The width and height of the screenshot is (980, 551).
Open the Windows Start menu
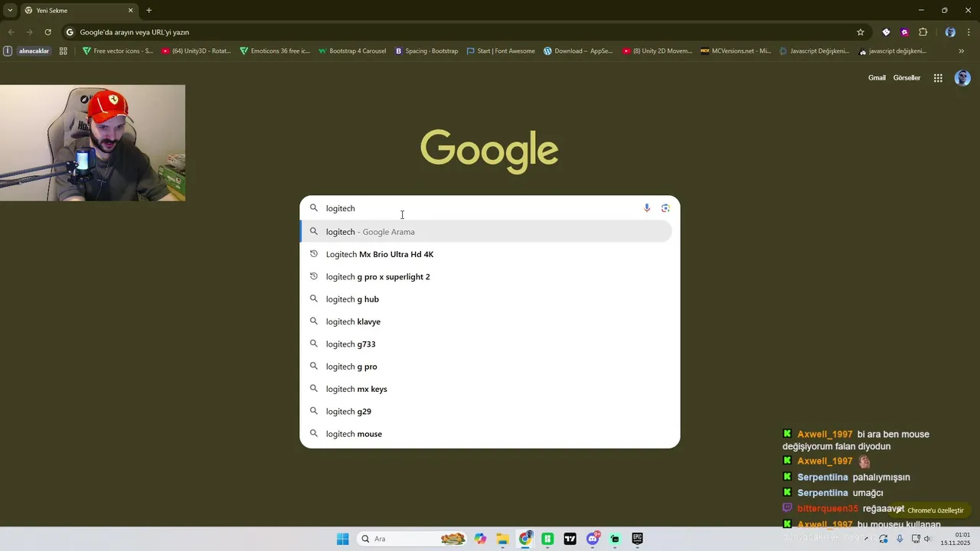pyautogui.click(x=342, y=539)
